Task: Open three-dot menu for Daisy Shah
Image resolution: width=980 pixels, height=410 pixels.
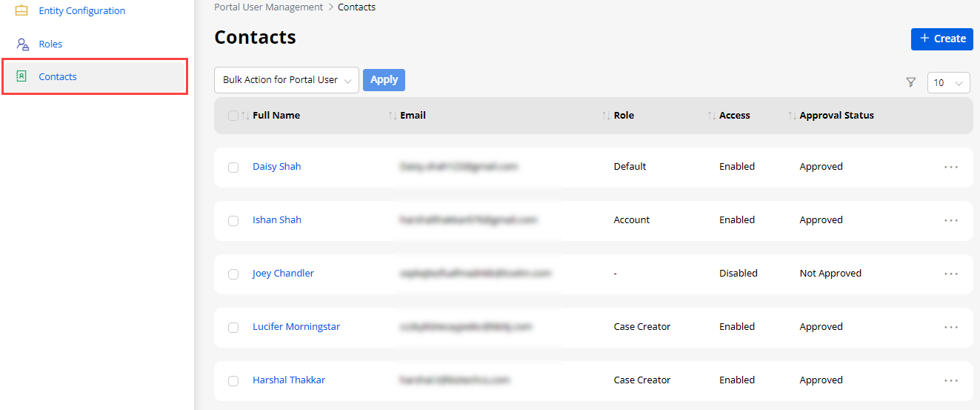Action: pyautogui.click(x=951, y=167)
